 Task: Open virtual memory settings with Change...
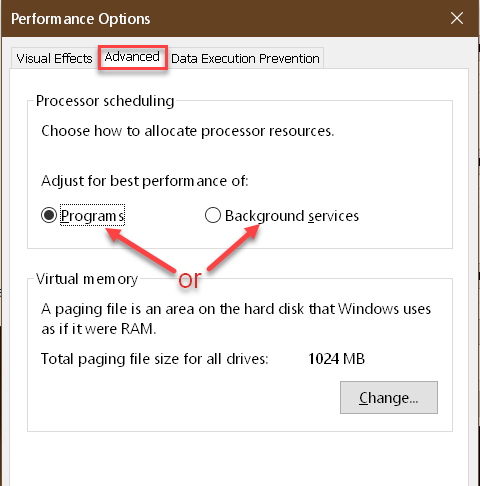389,397
